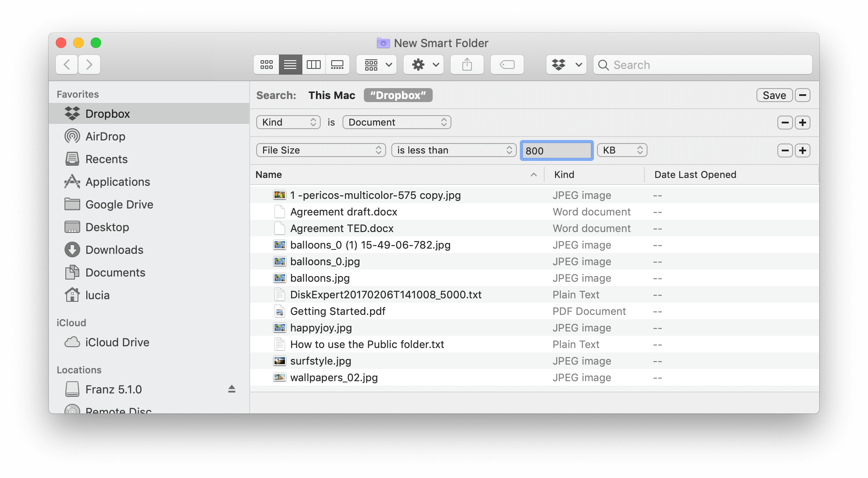868x478 pixels.
Task: Set search scope to "Dropbox"
Action: [398, 96]
